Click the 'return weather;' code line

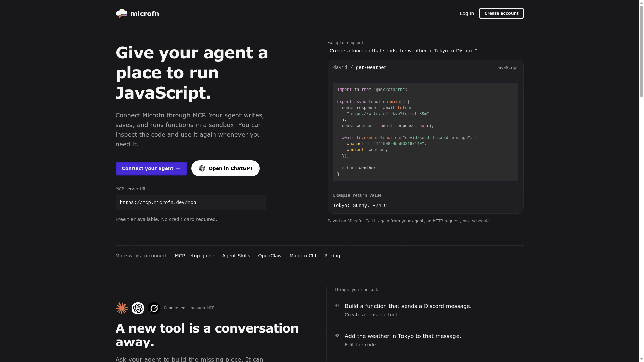point(360,168)
